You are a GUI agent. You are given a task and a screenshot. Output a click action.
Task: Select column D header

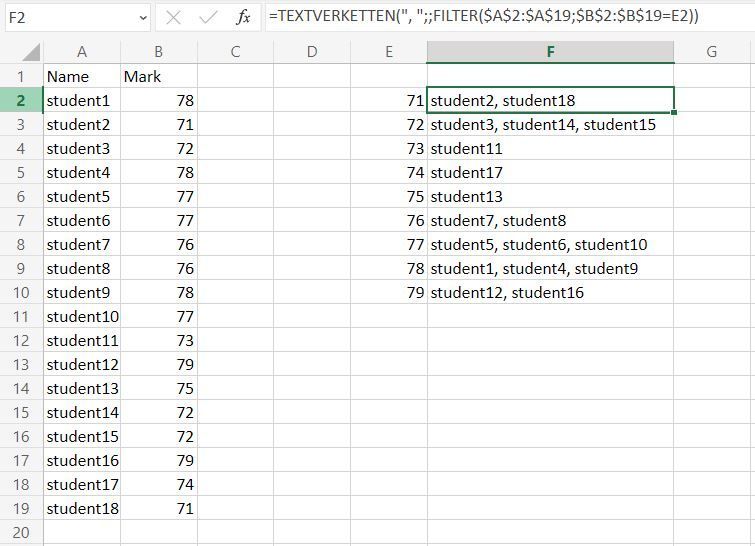tap(312, 52)
